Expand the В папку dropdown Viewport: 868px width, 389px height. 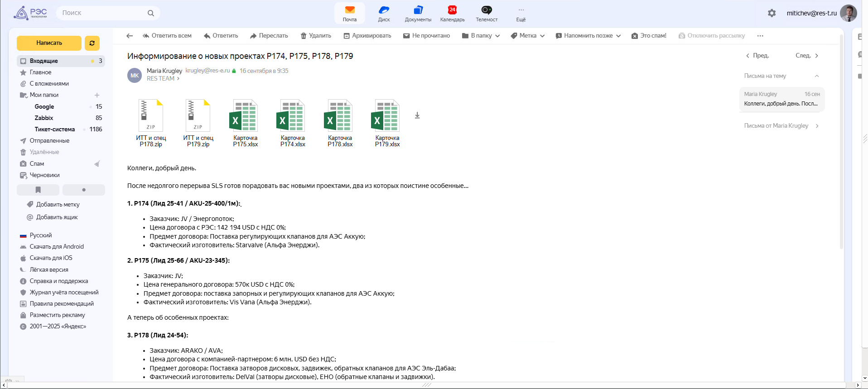tap(481, 36)
